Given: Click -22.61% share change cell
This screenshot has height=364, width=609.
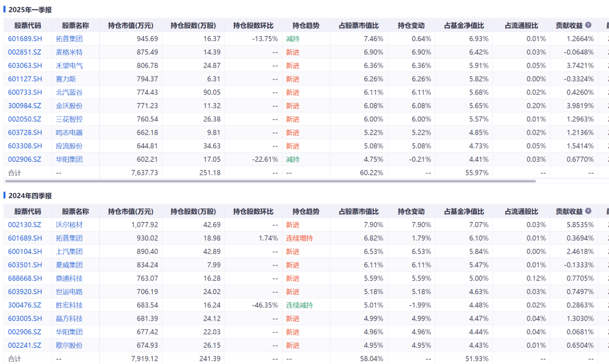Looking at the screenshot, I should (265, 159).
